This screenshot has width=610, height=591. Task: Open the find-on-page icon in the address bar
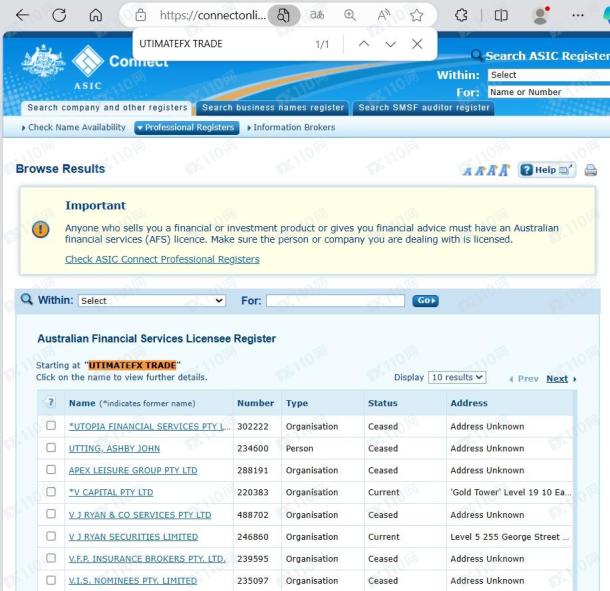(284, 16)
